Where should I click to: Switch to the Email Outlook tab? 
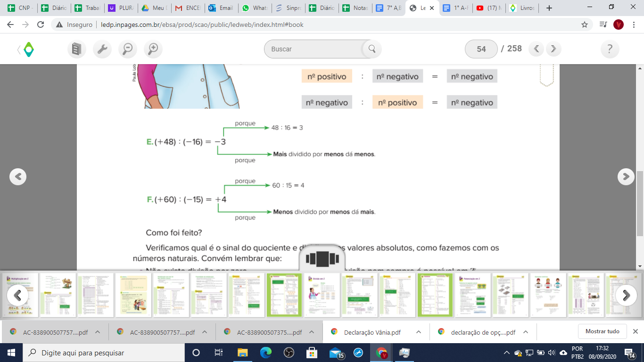click(x=221, y=8)
